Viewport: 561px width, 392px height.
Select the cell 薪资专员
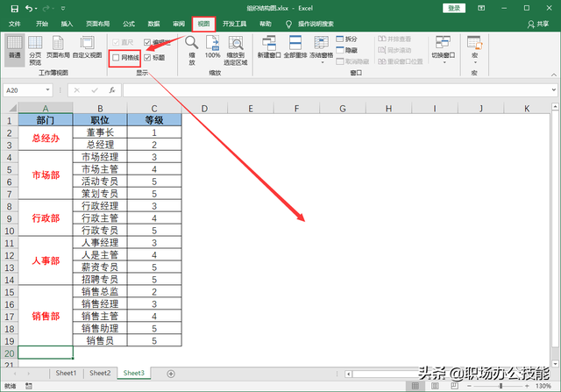coord(100,267)
